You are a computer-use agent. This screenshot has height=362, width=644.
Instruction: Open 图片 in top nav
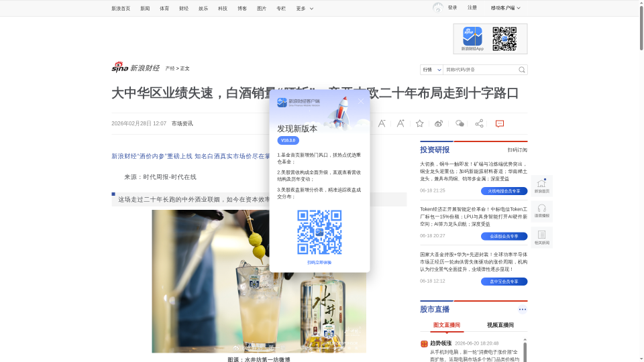(x=262, y=8)
